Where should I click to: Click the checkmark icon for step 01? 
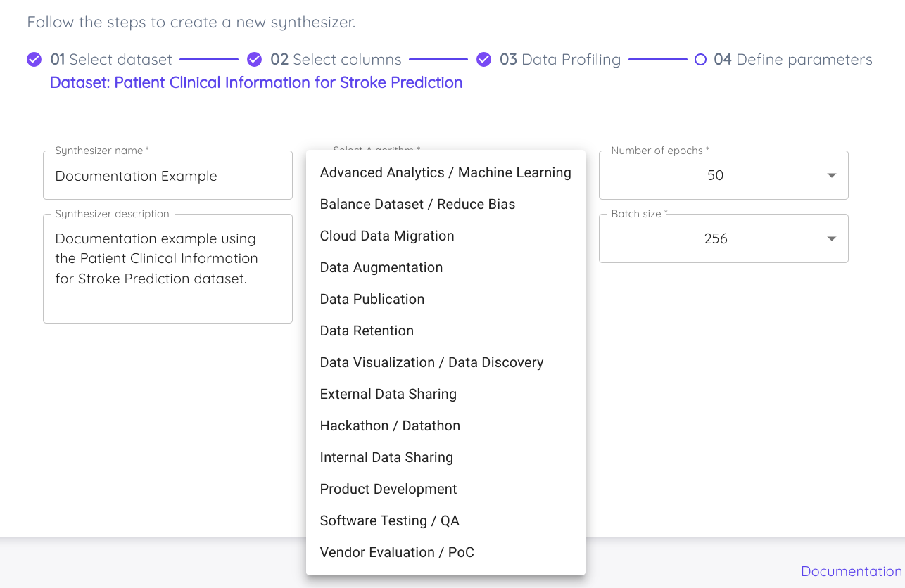[34, 60]
